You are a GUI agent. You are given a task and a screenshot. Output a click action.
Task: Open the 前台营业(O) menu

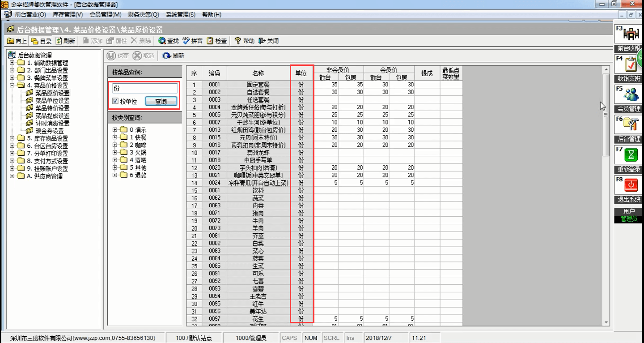pyautogui.click(x=30, y=14)
